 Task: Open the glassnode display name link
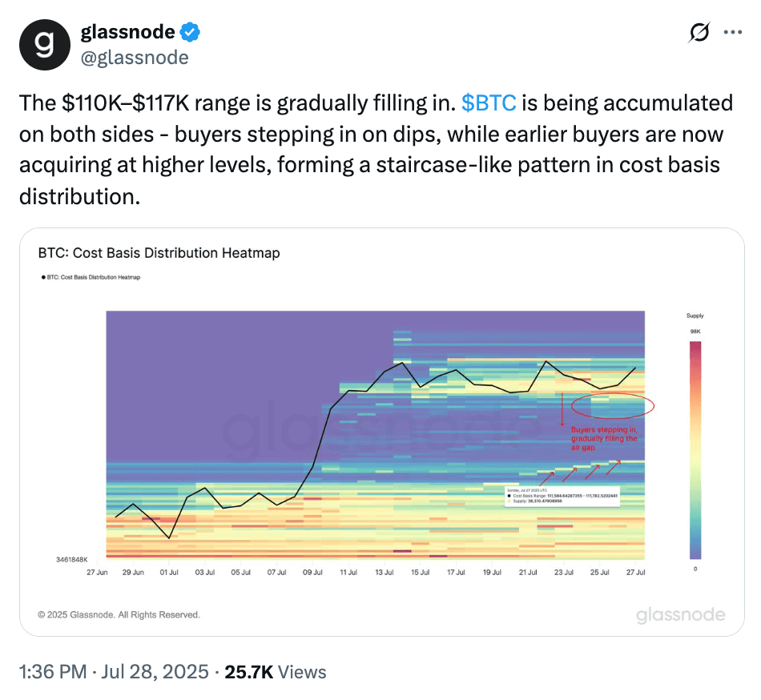(127, 32)
